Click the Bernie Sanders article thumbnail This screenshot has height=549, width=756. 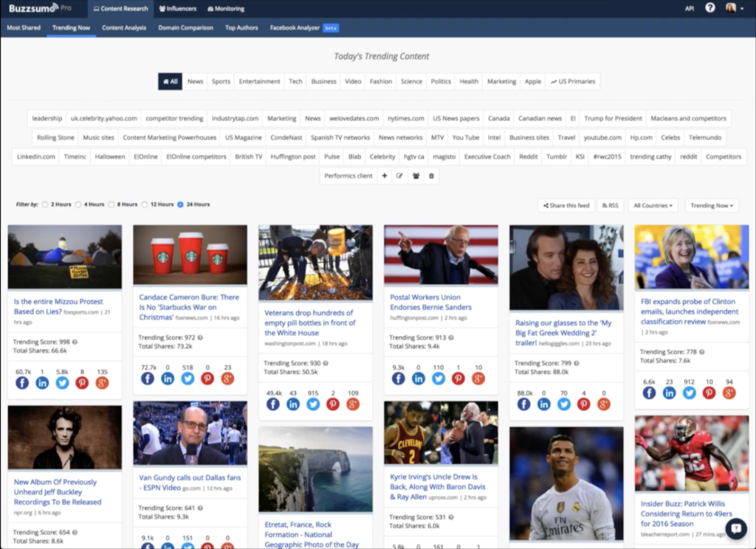(441, 255)
